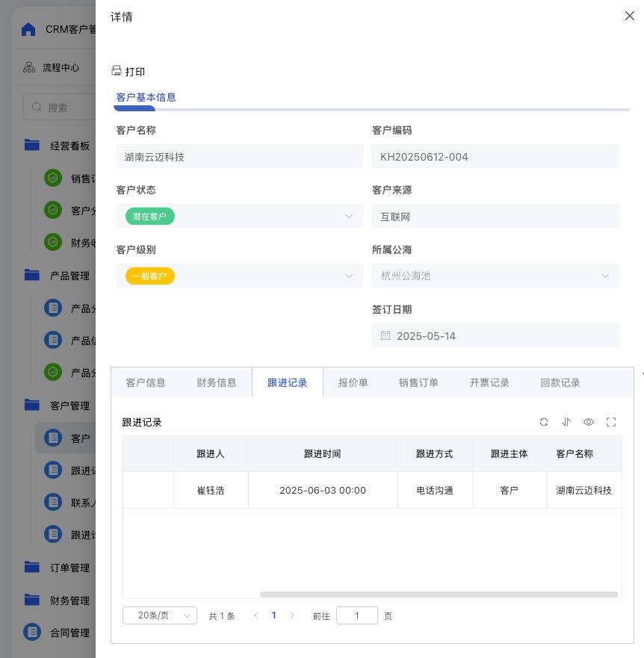Switch to the 财务信息 tab

click(x=217, y=382)
